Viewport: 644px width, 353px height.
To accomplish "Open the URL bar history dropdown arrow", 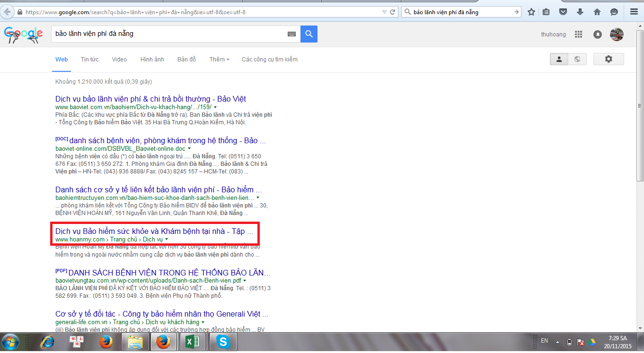I will [x=384, y=12].
